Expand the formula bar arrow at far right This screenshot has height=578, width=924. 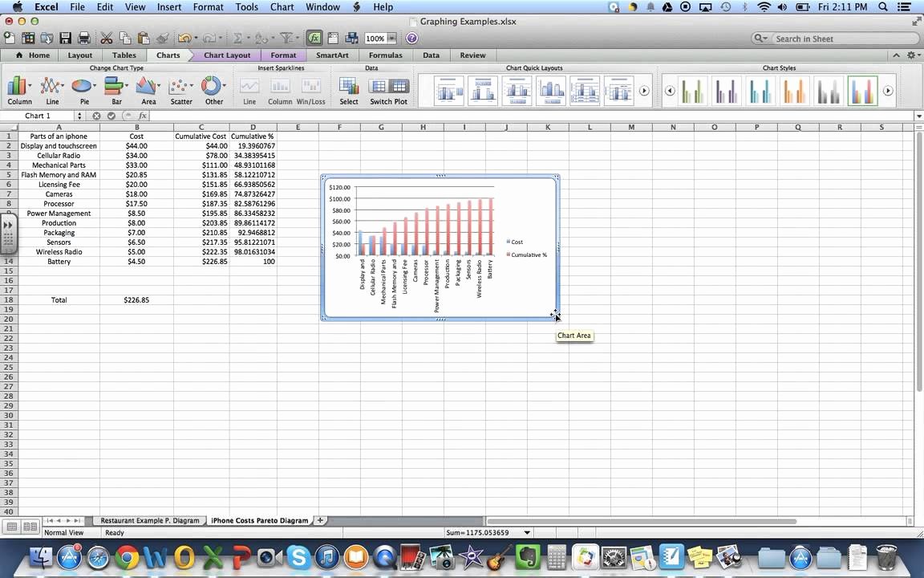(918, 116)
